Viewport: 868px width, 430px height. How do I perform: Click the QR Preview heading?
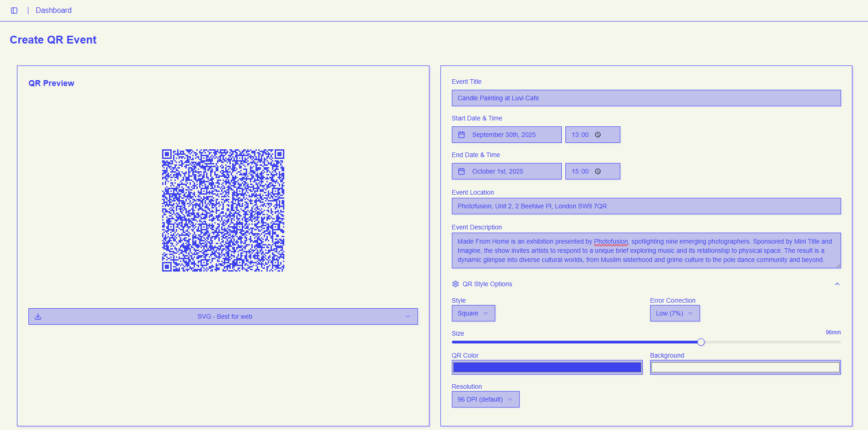click(x=51, y=83)
